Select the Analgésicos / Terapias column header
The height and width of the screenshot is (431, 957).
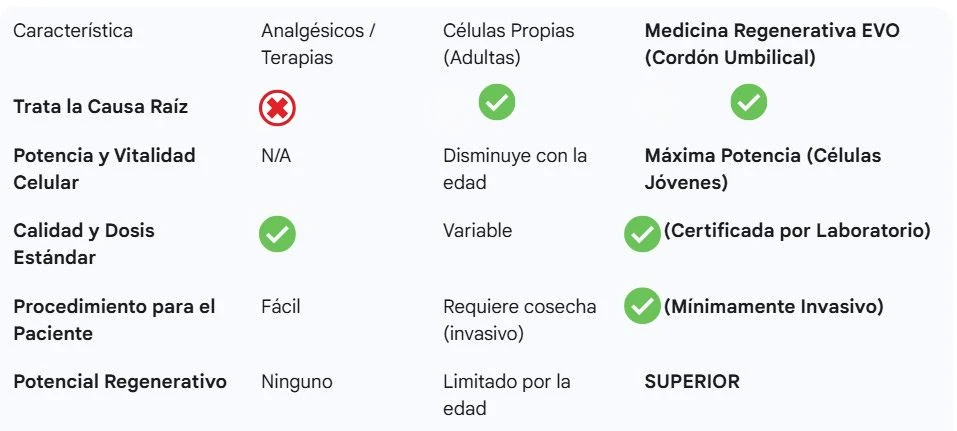point(318,44)
